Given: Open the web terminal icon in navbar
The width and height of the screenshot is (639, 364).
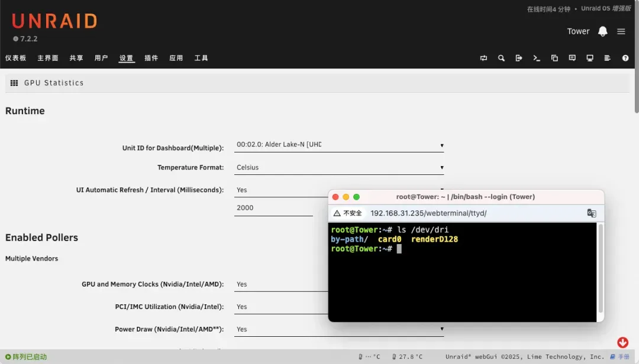Looking at the screenshot, I should click(537, 58).
